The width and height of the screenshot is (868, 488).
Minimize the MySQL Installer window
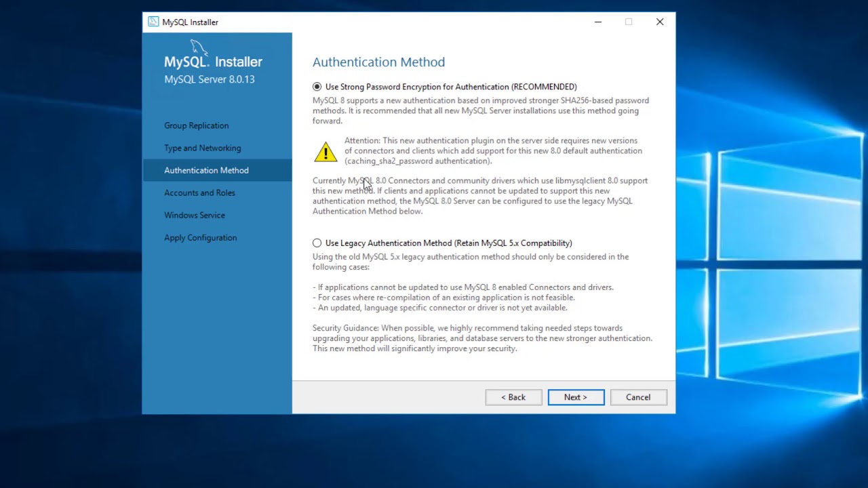(598, 22)
